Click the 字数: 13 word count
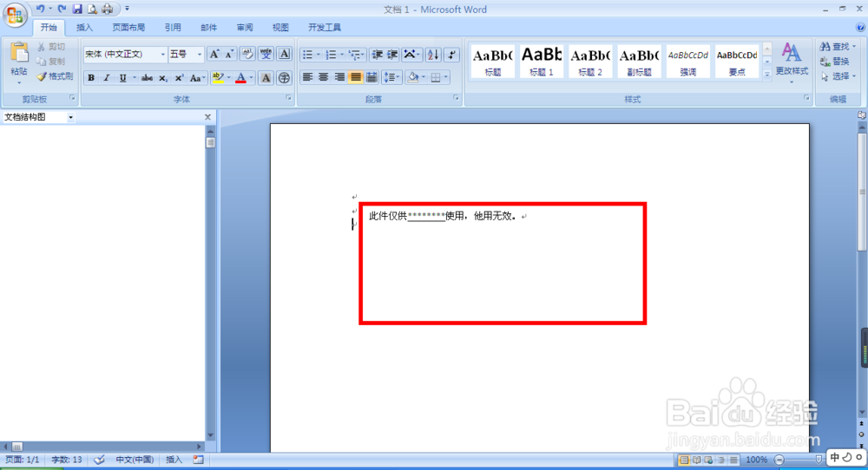This screenshot has width=868, height=470. (x=67, y=460)
